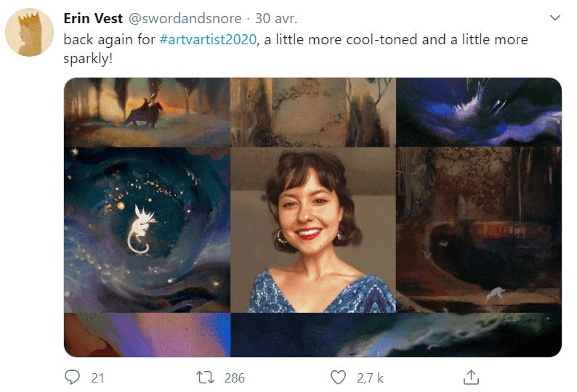Viewport: 577px width, 392px height.
Task: Open the white dragon galaxy painting
Action: pyautogui.click(x=147, y=230)
